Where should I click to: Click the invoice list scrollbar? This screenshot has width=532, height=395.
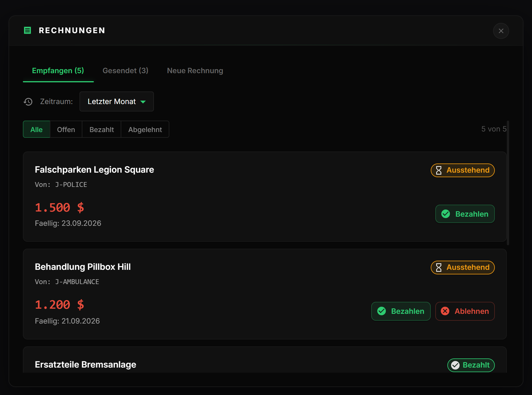(x=508, y=183)
